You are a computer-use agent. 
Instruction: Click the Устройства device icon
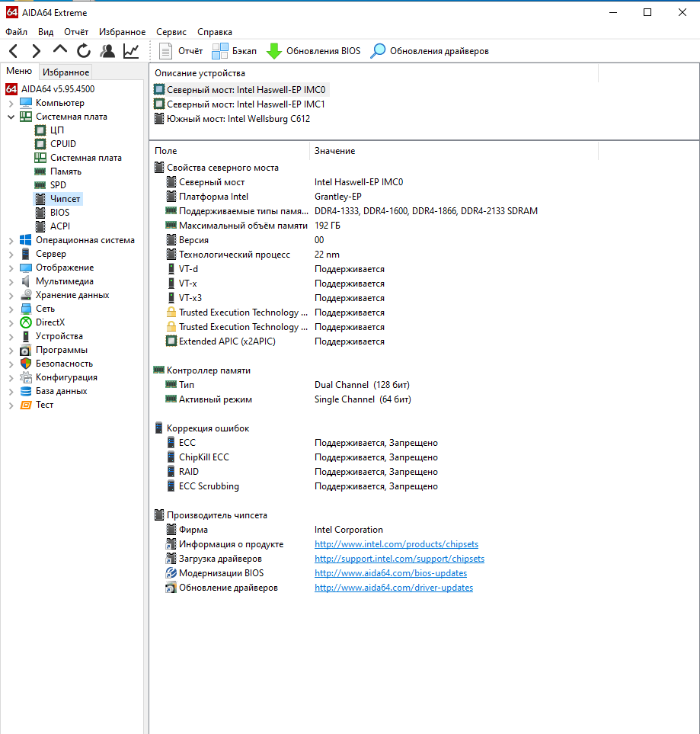26,336
